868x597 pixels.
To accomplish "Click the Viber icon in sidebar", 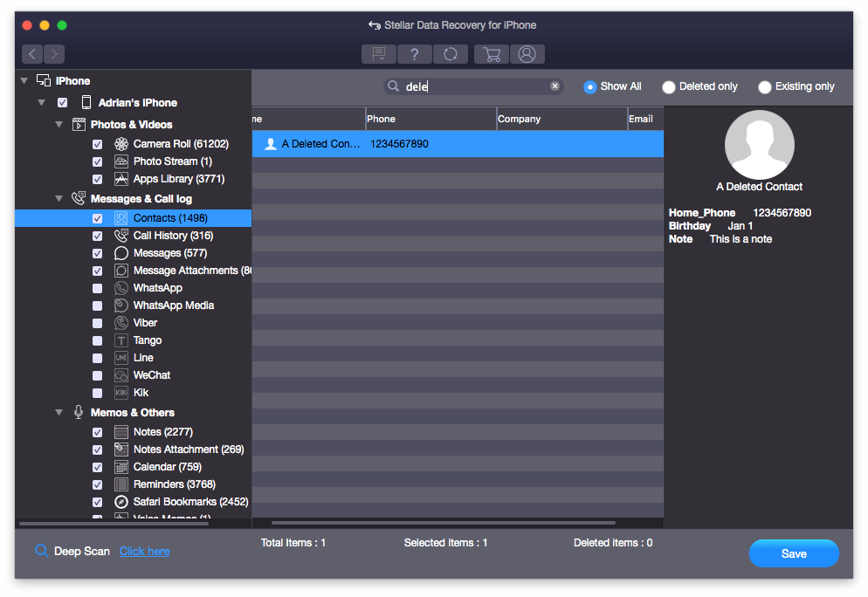I will coord(121,323).
